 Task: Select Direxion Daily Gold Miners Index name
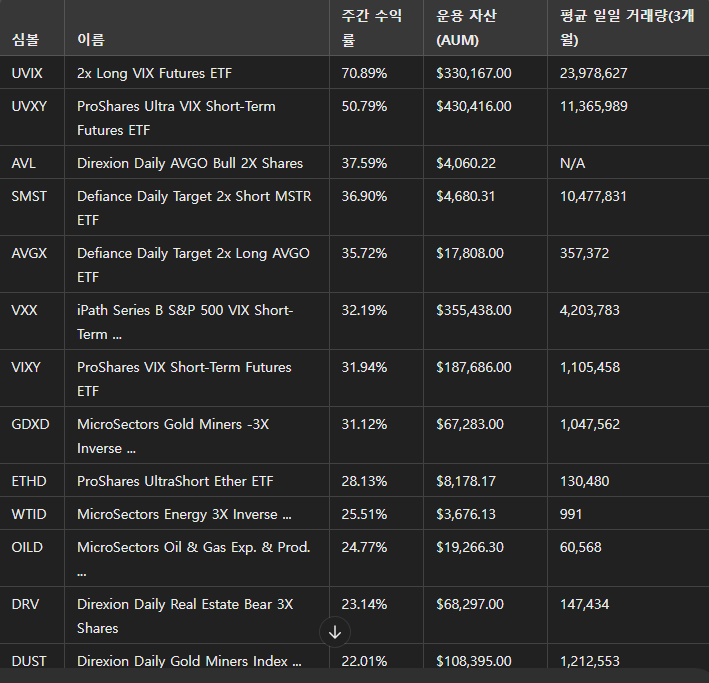pos(189,661)
